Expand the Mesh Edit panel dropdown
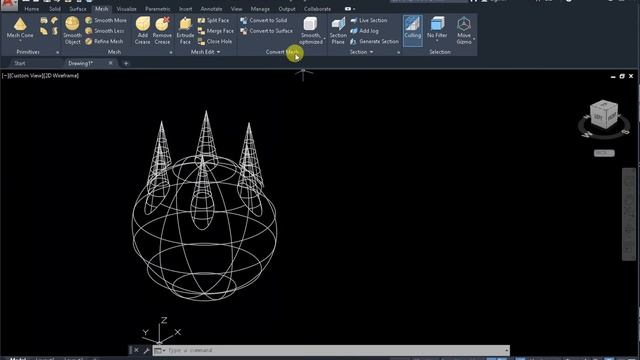640x360 pixels. tap(218, 52)
